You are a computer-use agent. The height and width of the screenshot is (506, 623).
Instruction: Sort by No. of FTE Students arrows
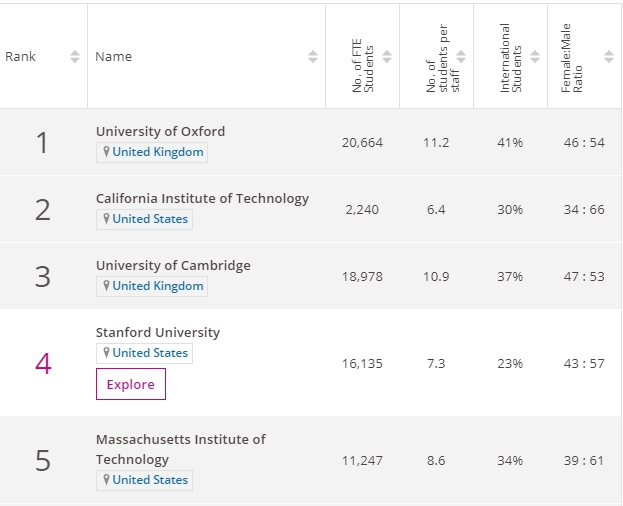(387, 57)
